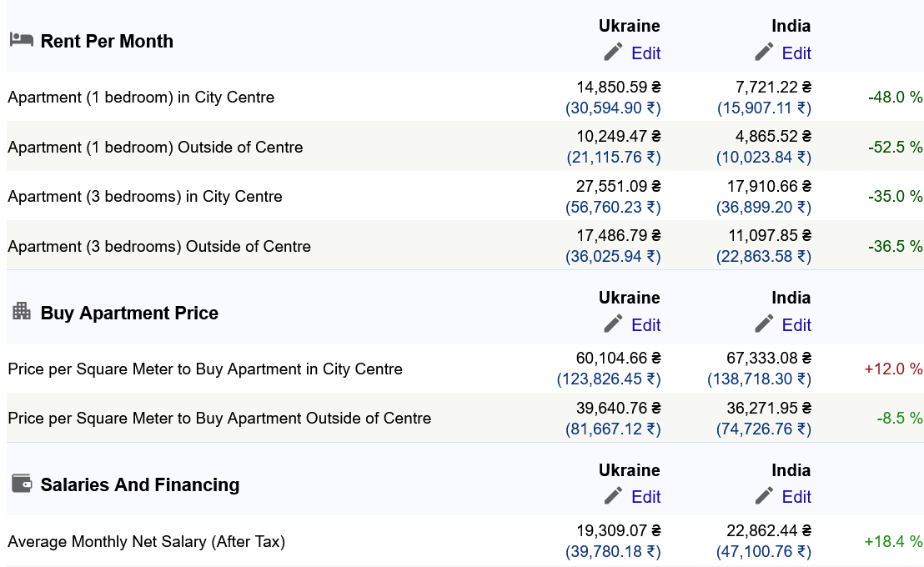924x567 pixels.
Task: Click Ukraine's pencil icon in Buy Apartment Price
Action: tap(613, 324)
